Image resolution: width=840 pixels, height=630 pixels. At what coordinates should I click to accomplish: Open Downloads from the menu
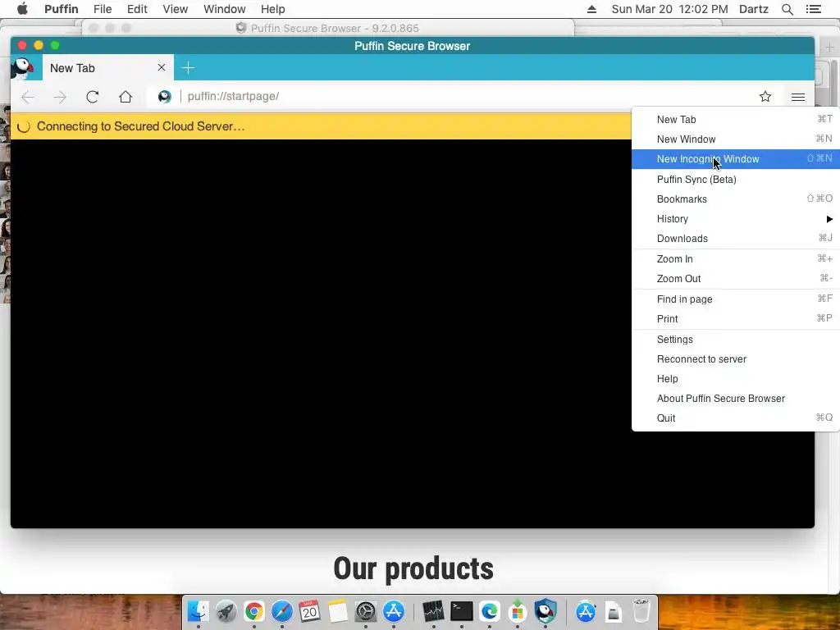click(736, 239)
